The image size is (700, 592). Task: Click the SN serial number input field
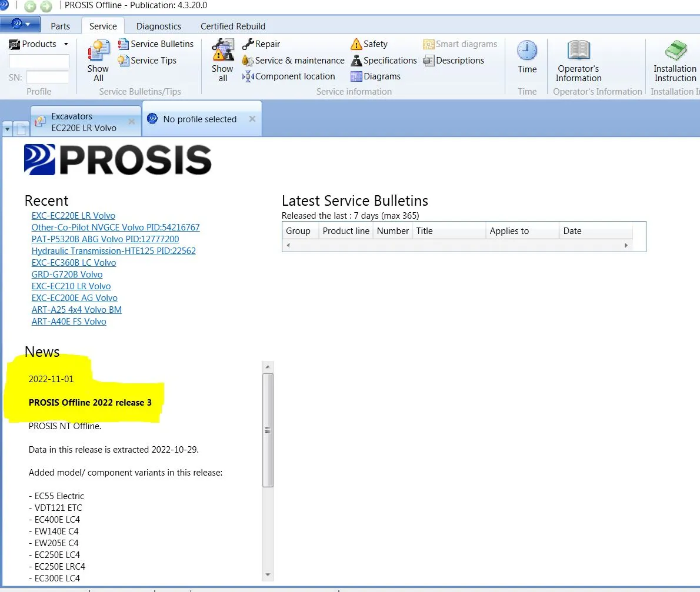pyautogui.click(x=47, y=78)
